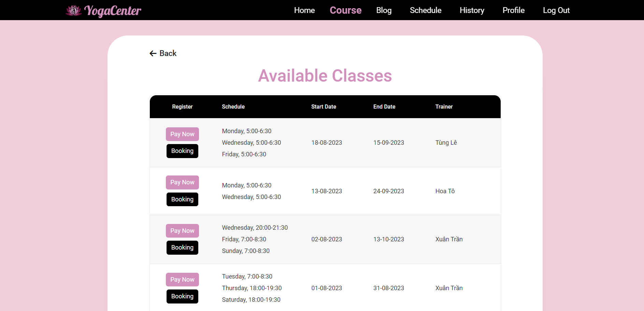644x311 pixels.
Task: Click the Back link text
Action: click(168, 53)
